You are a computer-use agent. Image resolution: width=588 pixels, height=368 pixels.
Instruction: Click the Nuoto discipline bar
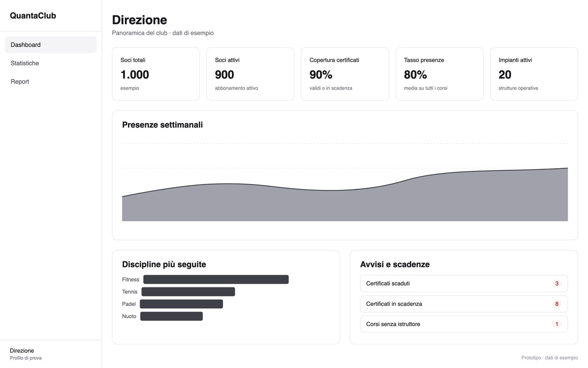coord(172,316)
